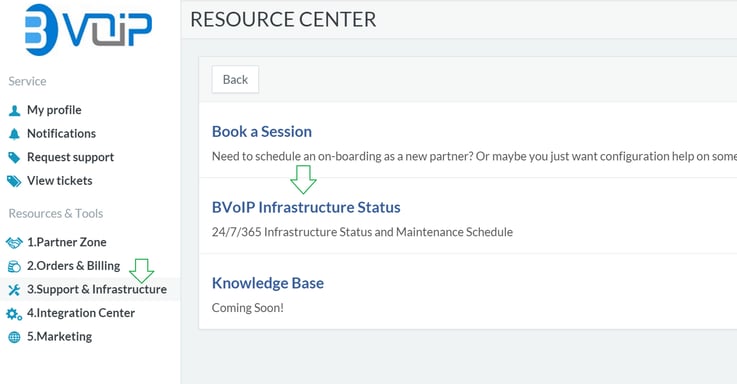The width and height of the screenshot is (737, 384).
Task: Click the View tickets double-tag icon
Action: pyautogui.click(x=15, y=181)
